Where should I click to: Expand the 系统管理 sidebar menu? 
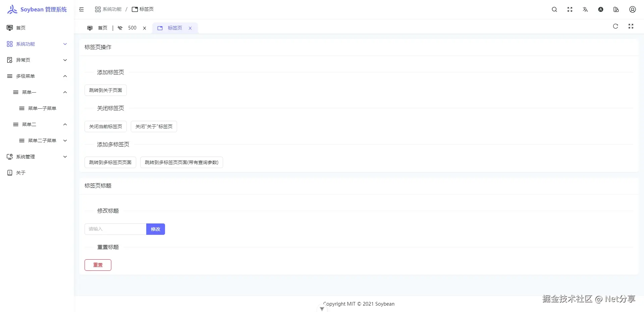tap(37, 157)
